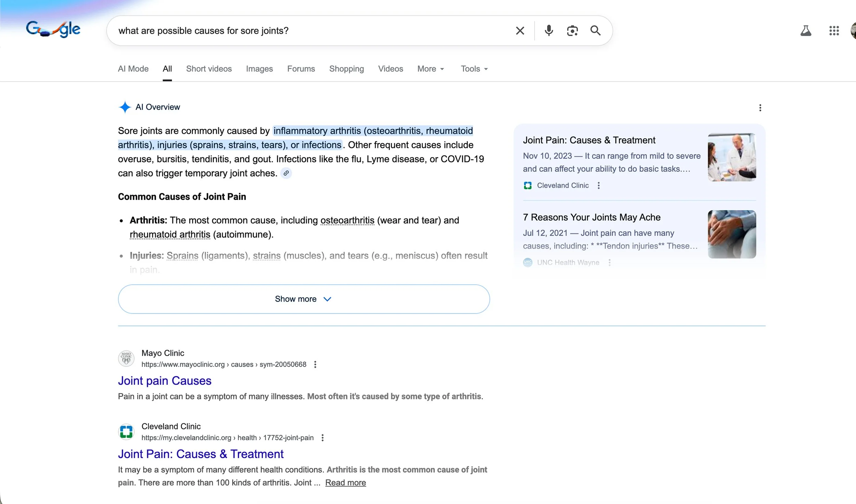The image size is (856, 504).
Task: Open AI Overview three-dot options menu
Action: pos(760,108)
